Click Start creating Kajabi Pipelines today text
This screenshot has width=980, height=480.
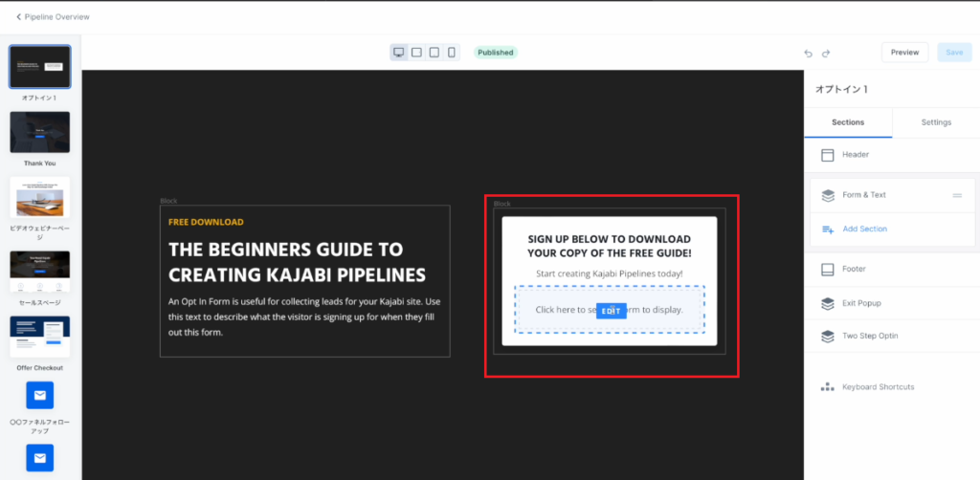point(610,273)
